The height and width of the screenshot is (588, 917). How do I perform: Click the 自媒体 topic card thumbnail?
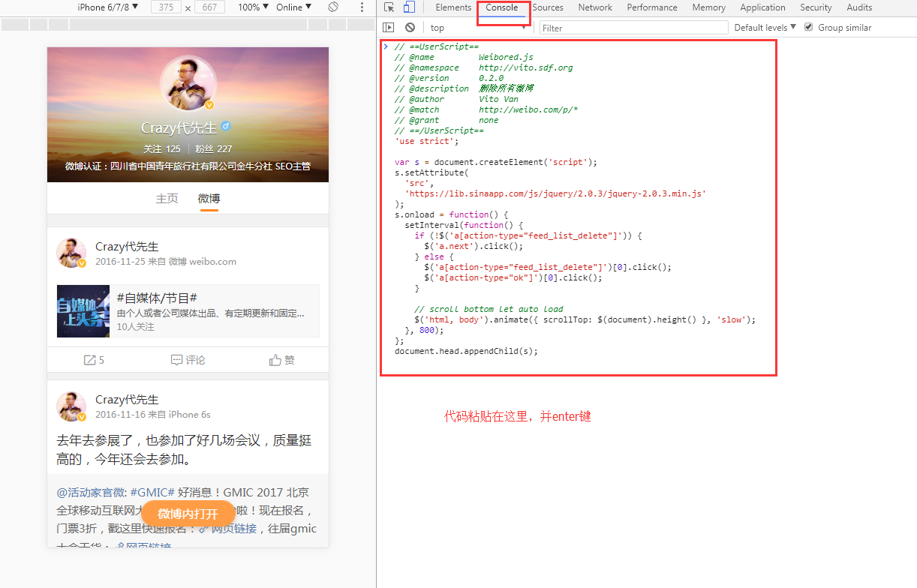83,311
